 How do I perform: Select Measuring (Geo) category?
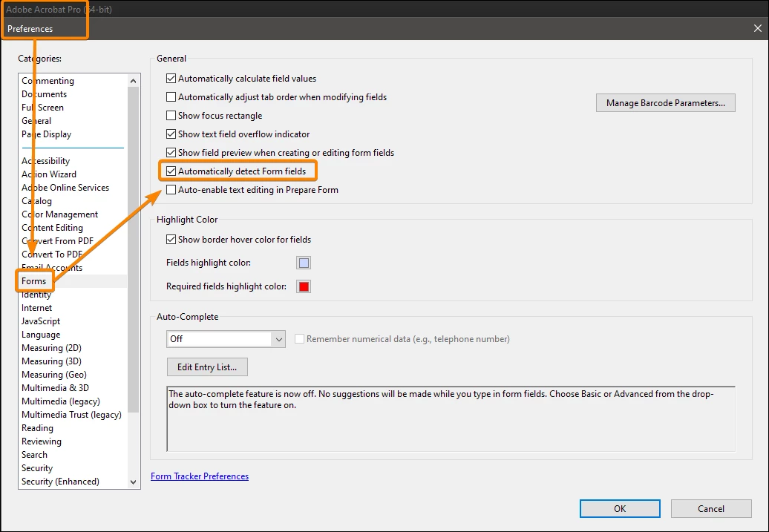[54, 375]
